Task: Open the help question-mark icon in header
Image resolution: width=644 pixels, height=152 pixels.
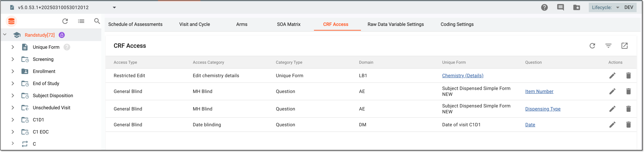Action: click(x=544, y=7)
